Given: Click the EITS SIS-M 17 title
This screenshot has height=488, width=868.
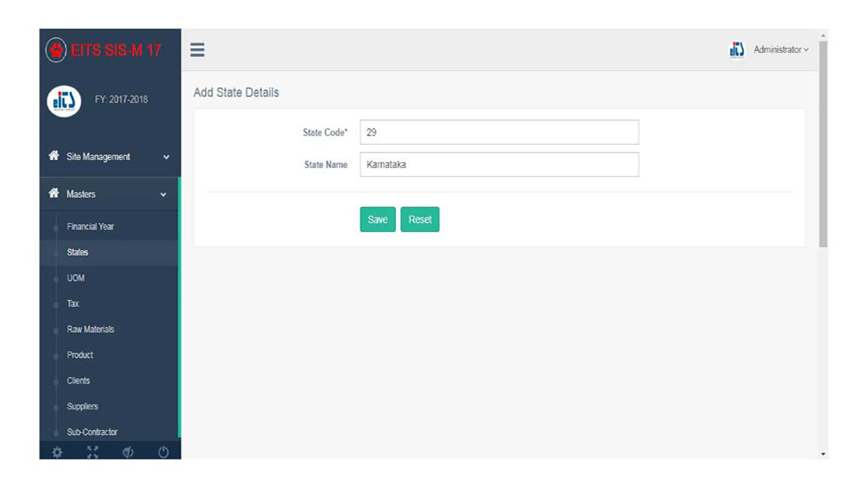Looking at the screenshot, I should coord(116,50).
